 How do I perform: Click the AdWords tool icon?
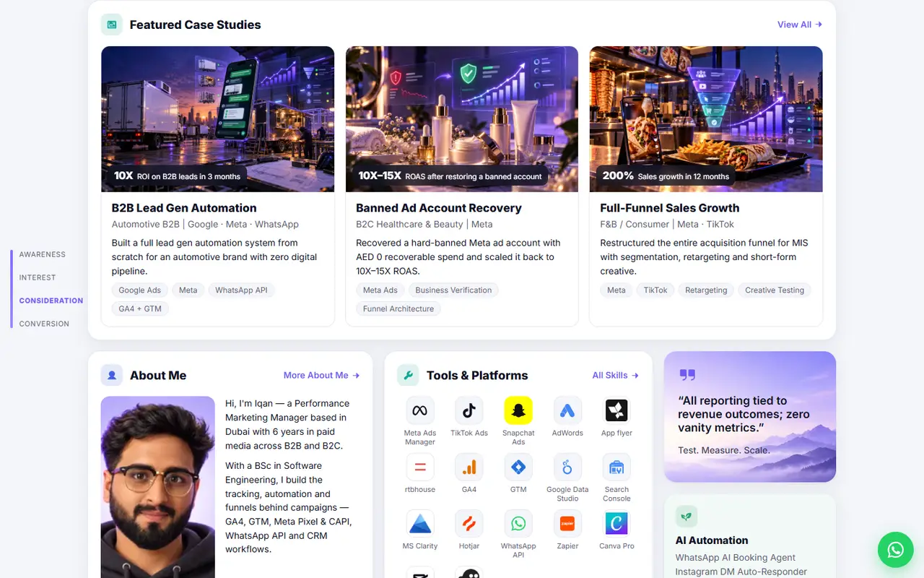click(x=567, y=410)
